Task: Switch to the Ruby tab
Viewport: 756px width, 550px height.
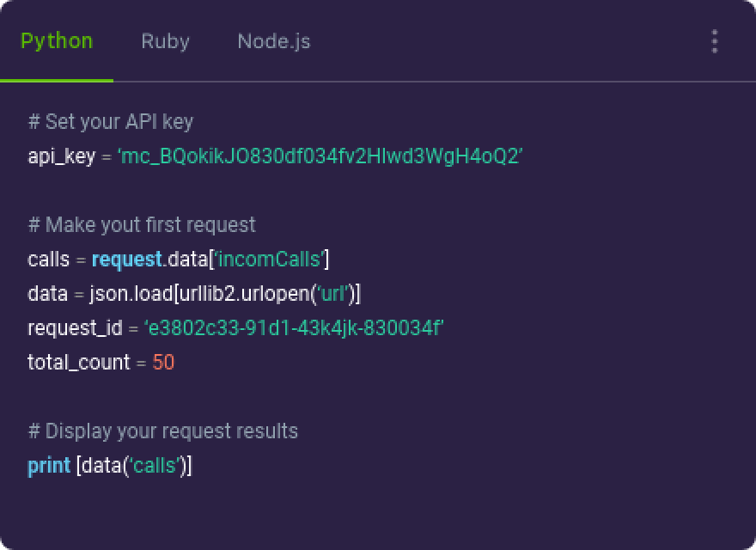Action: click(x=165, y=40)
